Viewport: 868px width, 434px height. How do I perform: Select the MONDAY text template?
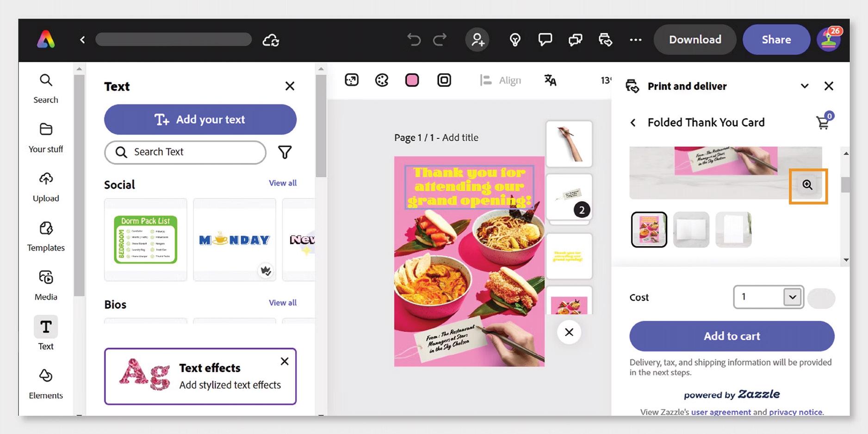235,240
